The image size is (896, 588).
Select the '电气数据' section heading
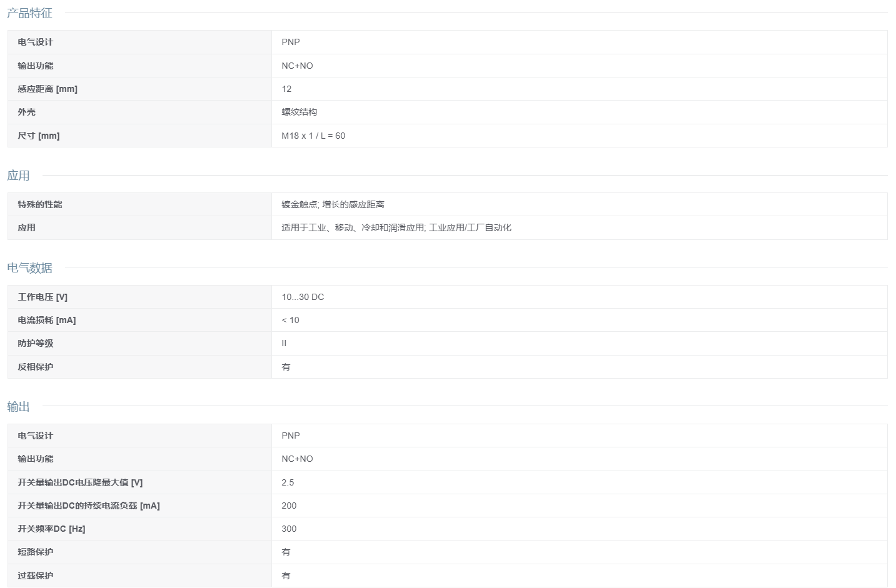coord(29,267)
